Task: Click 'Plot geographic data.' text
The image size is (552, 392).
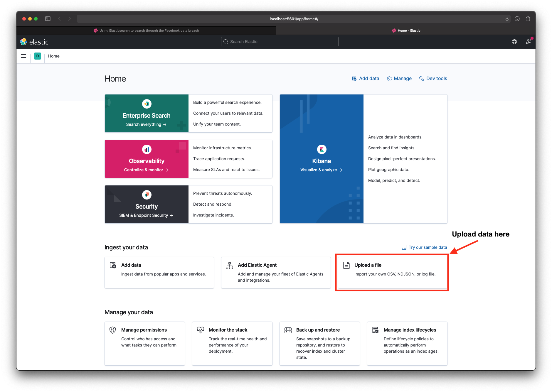Action: pyautogui.click(x=389, y=170)
